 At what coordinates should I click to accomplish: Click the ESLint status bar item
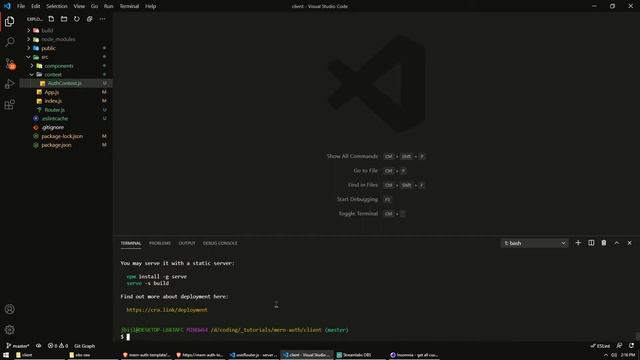[x=600, y=346]
